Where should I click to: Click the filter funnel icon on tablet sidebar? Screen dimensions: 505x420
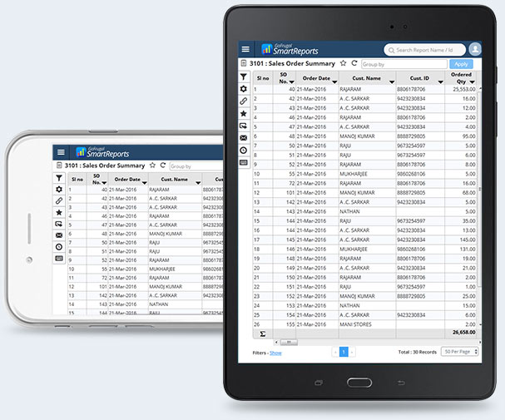[x=243, y=77]
